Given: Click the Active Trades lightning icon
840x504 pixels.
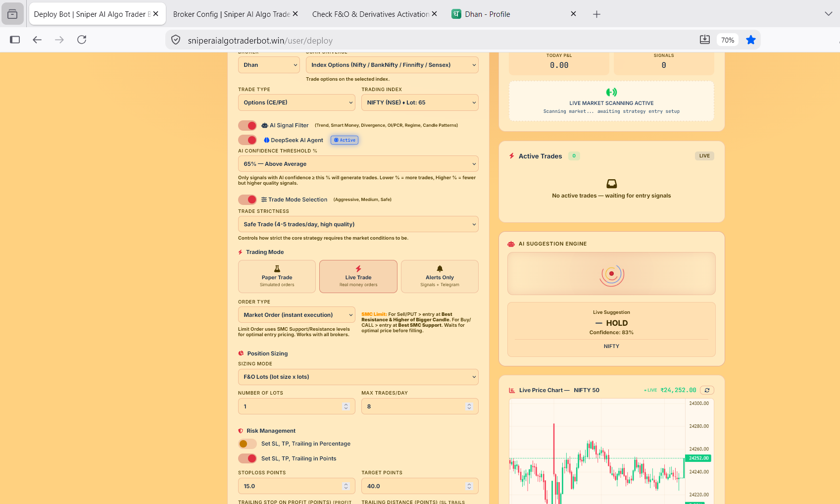Looking at the screenshot, I should click(x=512, y=156).
